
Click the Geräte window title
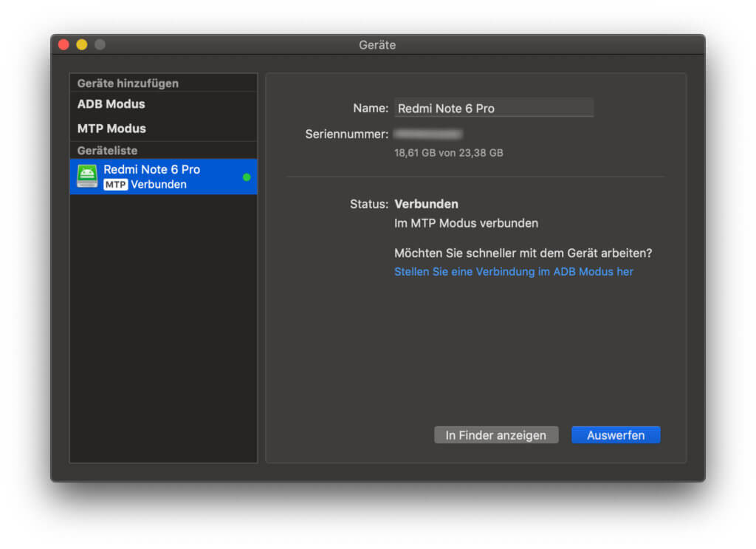click(x=377, y=45)
